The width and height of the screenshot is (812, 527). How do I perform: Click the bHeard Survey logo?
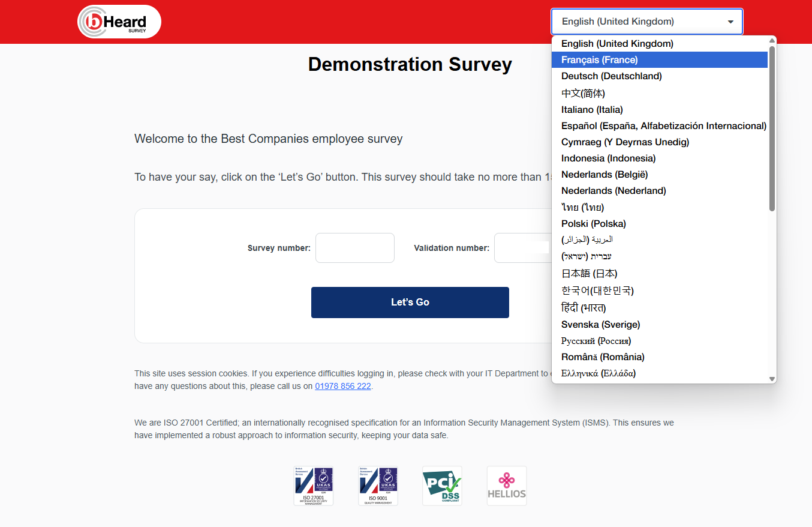(118, 21)
